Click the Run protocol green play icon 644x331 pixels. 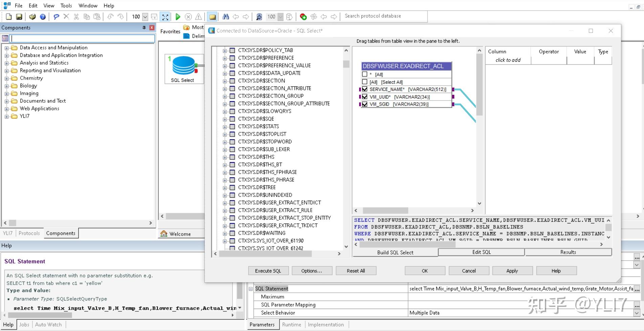click(x=178, y=17)
